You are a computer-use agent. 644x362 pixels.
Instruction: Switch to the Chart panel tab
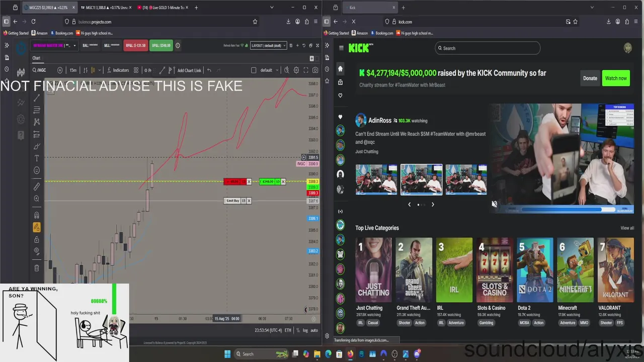point(36,58)
